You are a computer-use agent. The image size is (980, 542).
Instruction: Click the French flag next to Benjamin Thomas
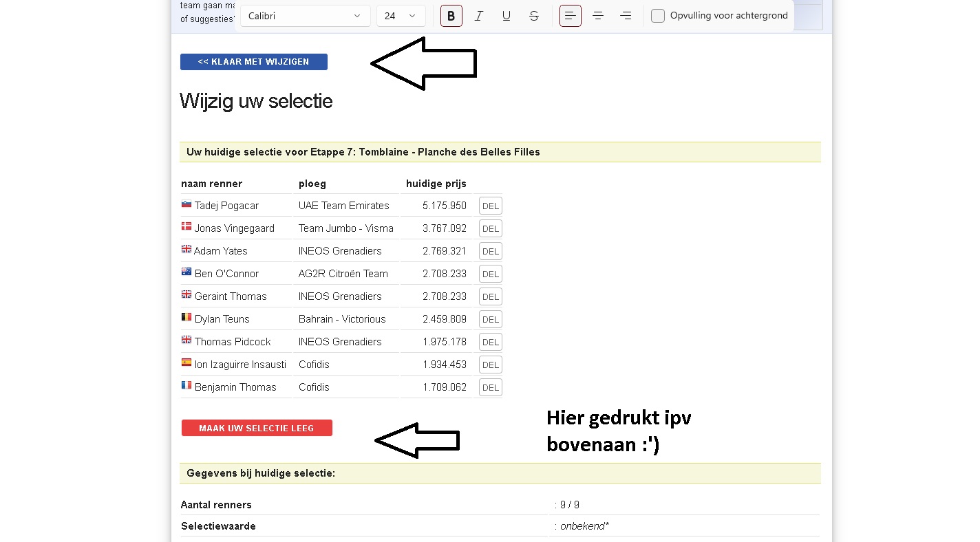(187, 385)
